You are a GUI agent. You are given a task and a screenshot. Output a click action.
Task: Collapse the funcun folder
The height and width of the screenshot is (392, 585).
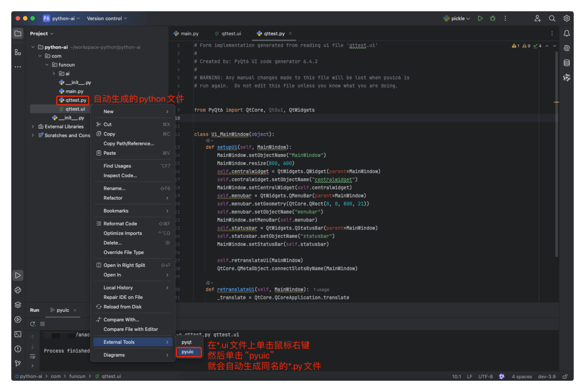click(47, 65)
